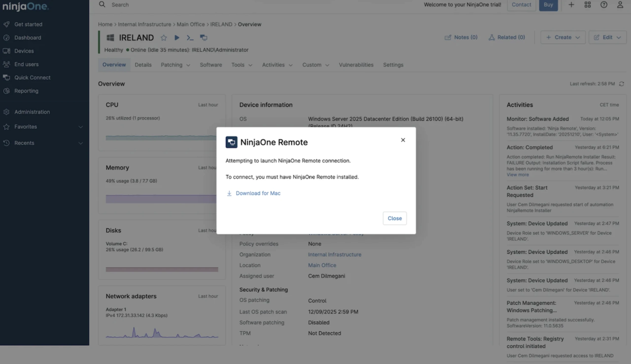Open the user profile icon
This screenshot has width=631, height=364.
620,4
